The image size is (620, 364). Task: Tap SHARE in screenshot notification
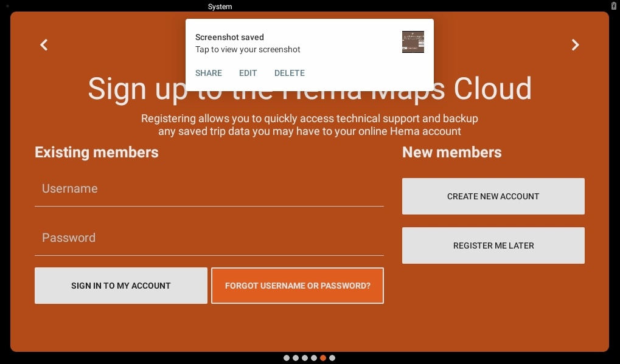coord(208,73)
